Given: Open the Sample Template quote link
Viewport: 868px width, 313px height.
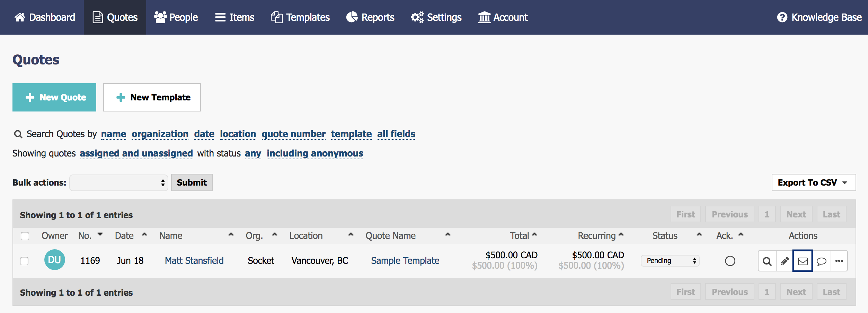Looking at the screenshot, I should tap(405, 261).
